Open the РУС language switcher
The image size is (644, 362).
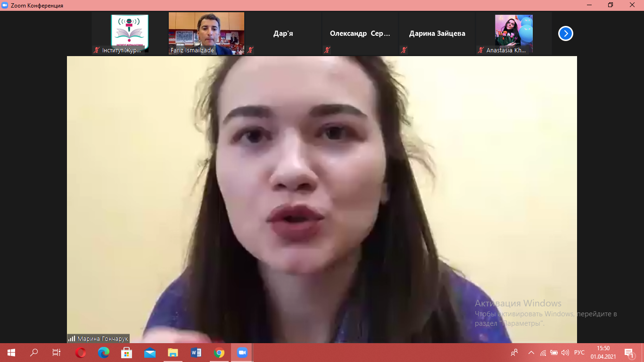[x=579, y=353]
